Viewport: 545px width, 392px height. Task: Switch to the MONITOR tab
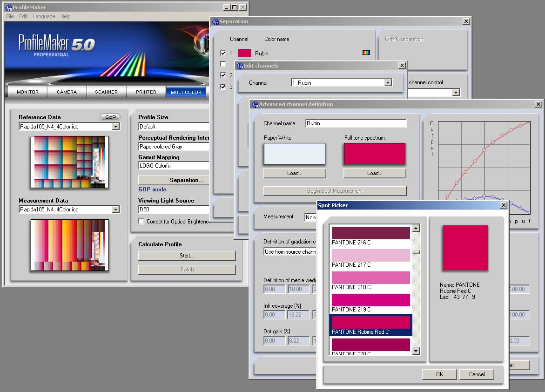28,92
